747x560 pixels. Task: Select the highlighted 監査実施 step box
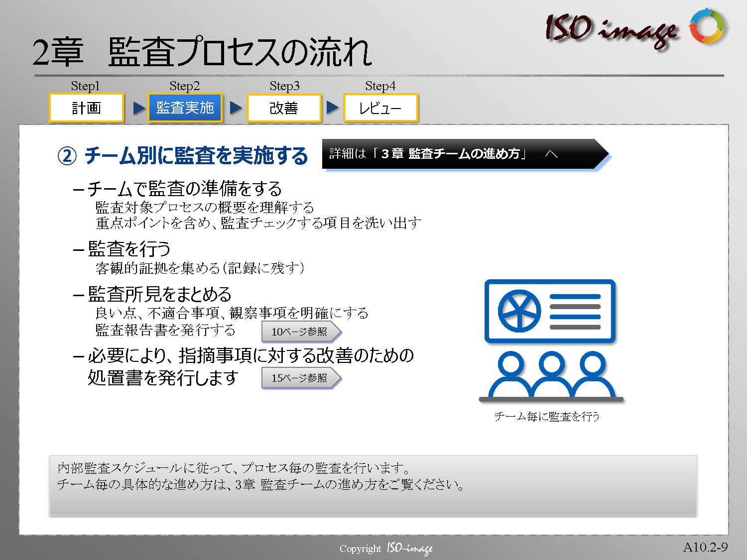(185, 108)
